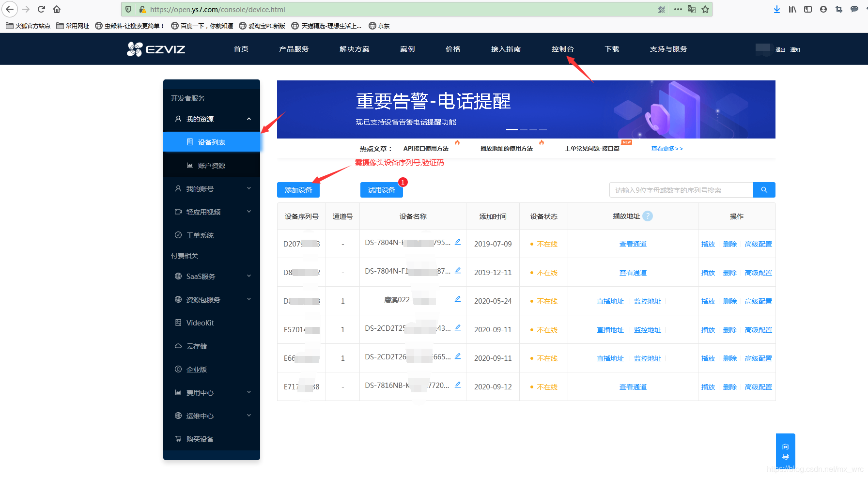Click the page translate icon in the address bar

691,9
